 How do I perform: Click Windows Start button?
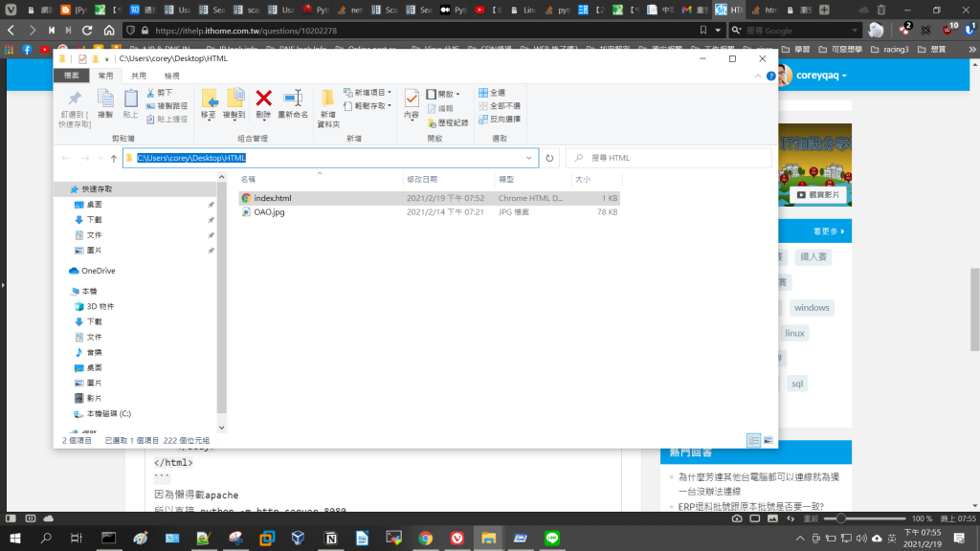pyautogui.click(x=15, y=538)
